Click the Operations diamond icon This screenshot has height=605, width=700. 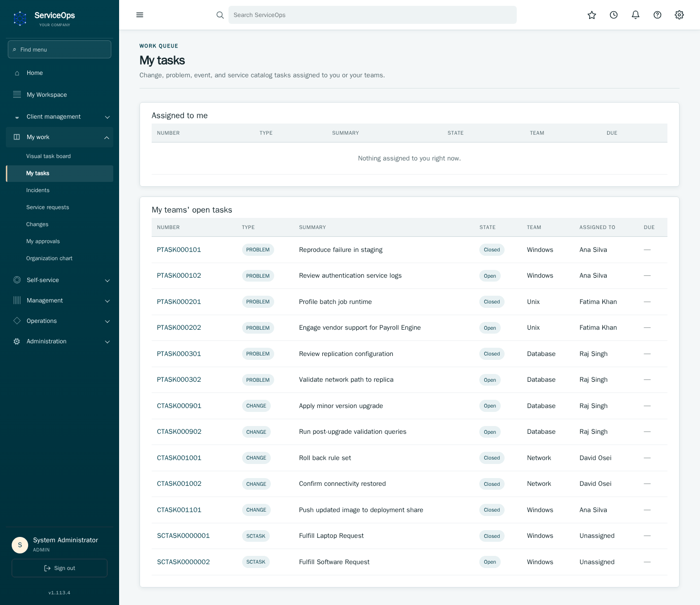17,321
